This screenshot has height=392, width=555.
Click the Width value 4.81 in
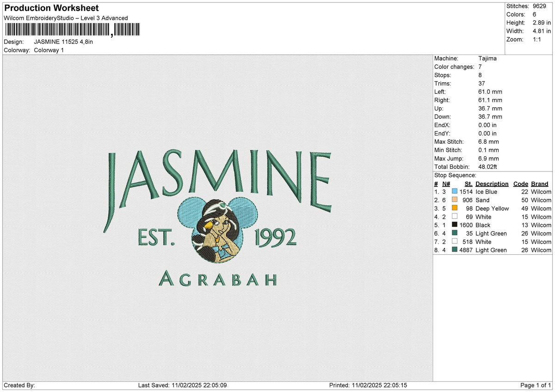(543, 31)
